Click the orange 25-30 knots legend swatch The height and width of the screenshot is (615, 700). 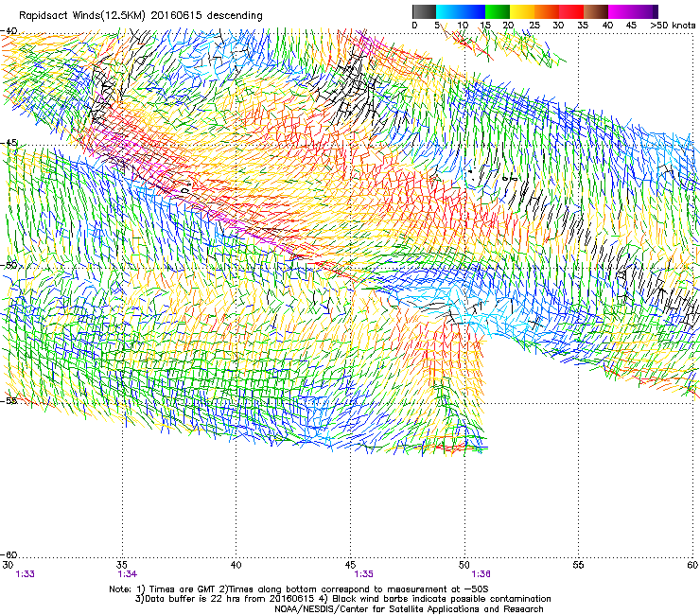tap(547, 11)
